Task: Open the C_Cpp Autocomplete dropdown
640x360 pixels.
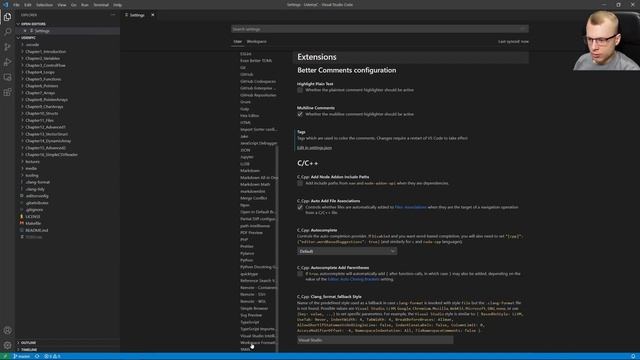Action: (x=347, y=251)
